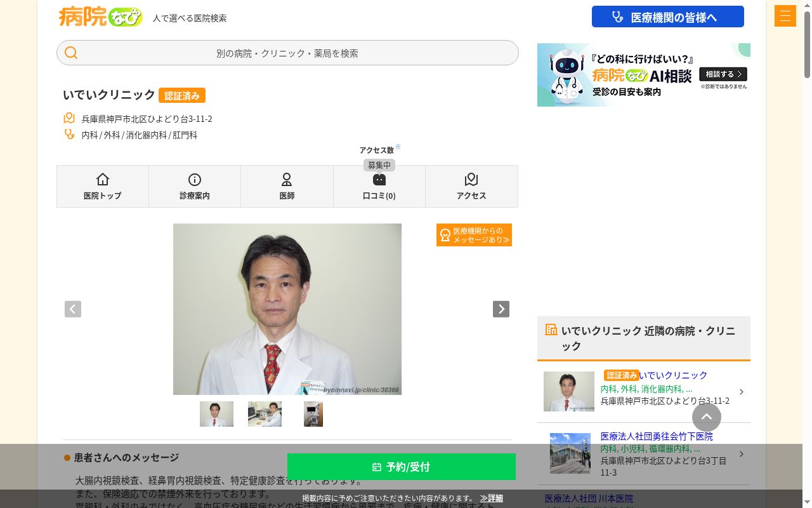The width and height of the screenshot is (812, 508).
Task: Click the search field for another hospital
Action: coord(287,53)
